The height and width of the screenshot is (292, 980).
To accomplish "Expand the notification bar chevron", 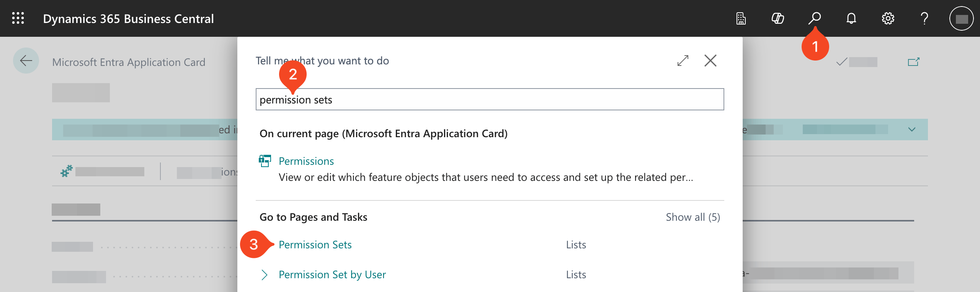I will point(912,130).
